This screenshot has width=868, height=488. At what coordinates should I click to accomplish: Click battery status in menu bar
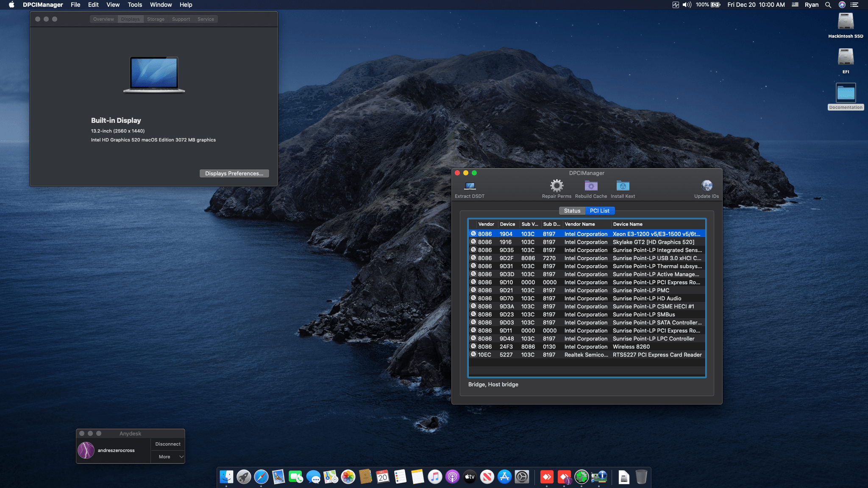[x=708, y=5]
